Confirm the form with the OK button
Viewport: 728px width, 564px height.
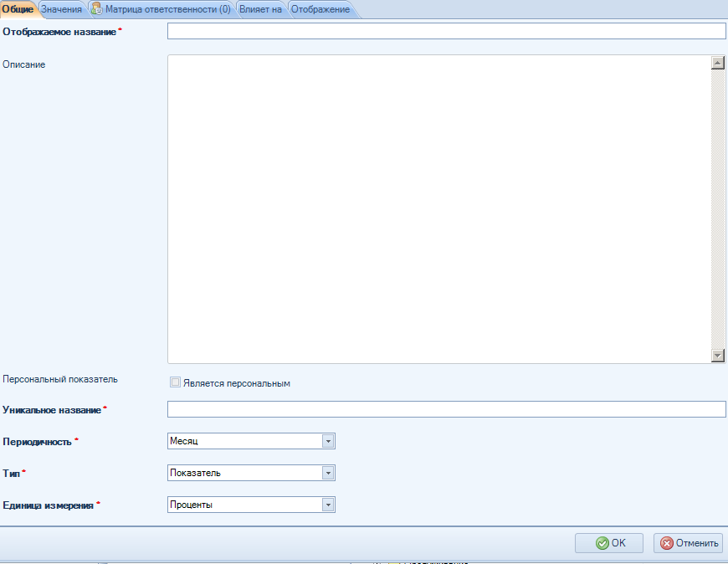click(608, 543)
